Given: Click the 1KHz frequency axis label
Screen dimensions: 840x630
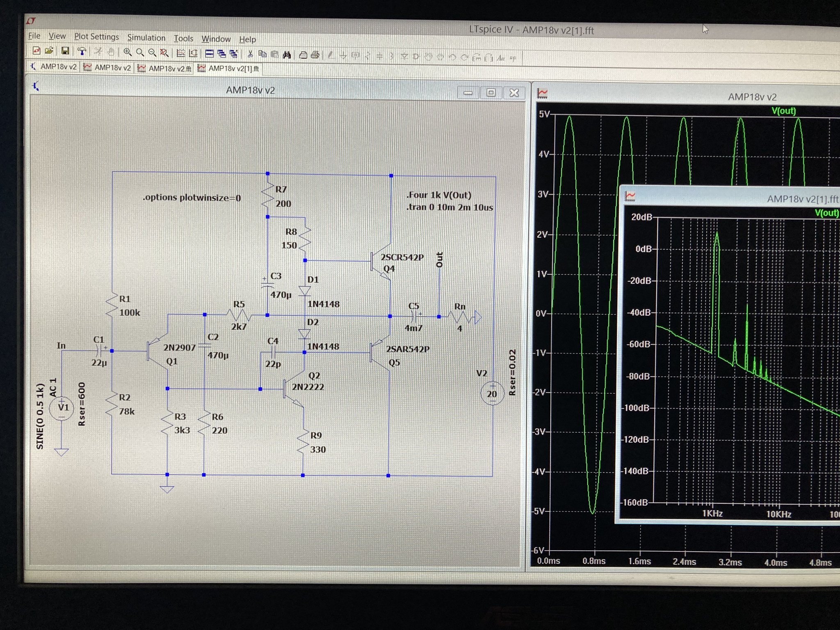Looking at the screenshot, I should (x=712, y=514).
